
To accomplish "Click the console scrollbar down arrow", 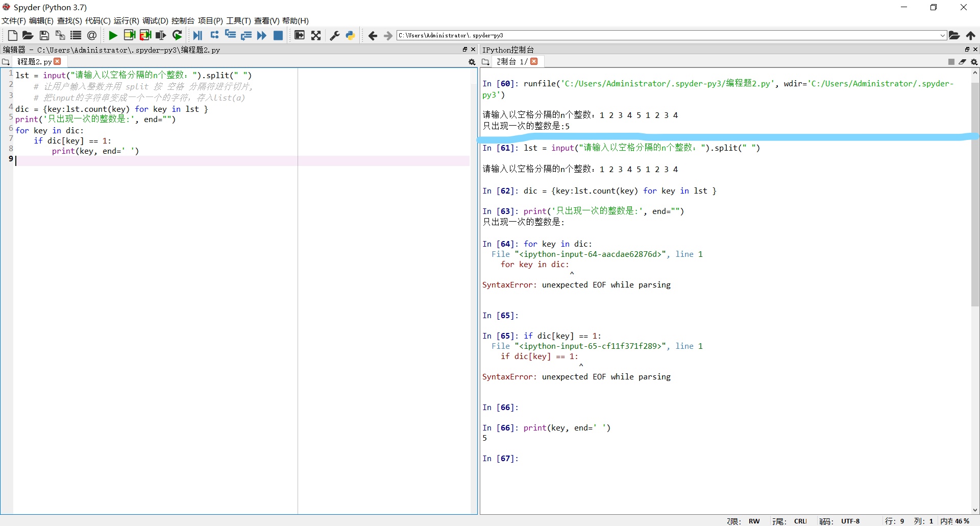I will point(975,510).
